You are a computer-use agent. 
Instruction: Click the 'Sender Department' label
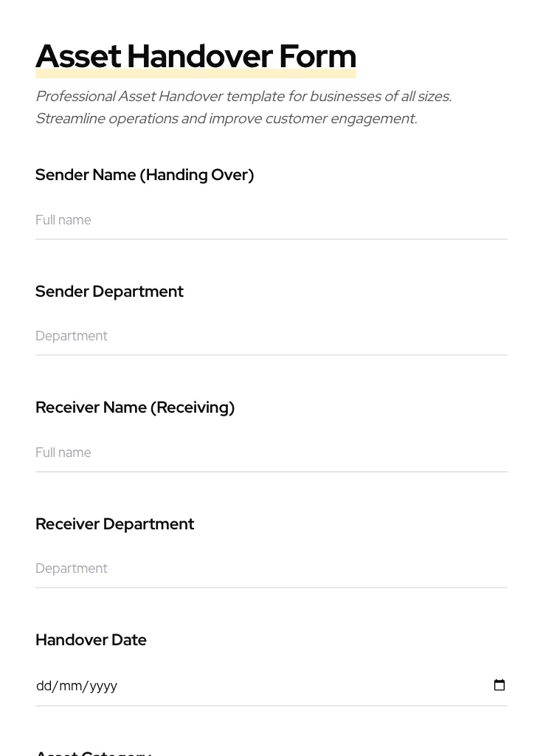(109, 292)
